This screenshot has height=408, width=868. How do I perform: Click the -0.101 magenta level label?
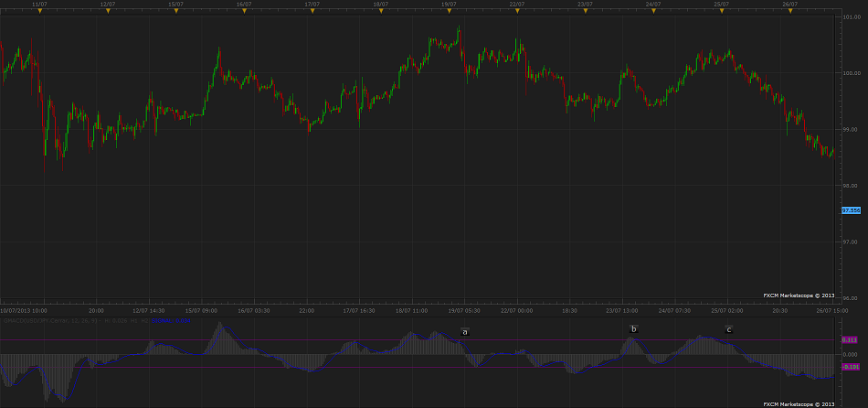851,368
